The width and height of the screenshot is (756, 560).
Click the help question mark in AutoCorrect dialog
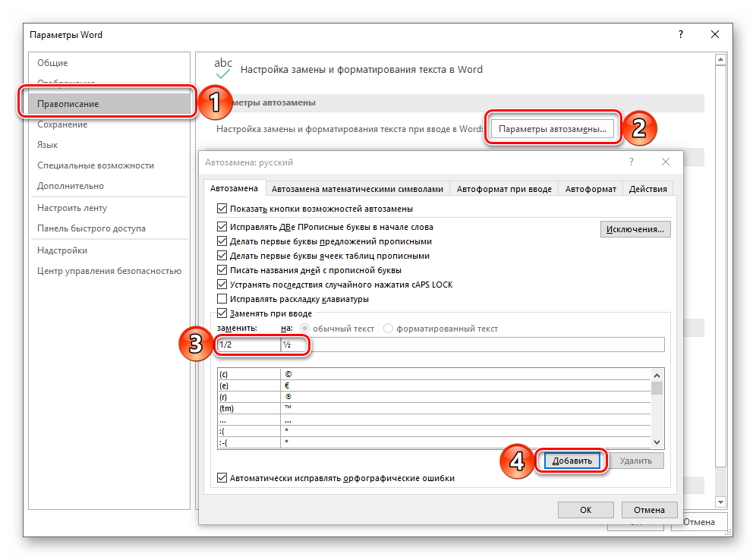(x=631, y=162)
